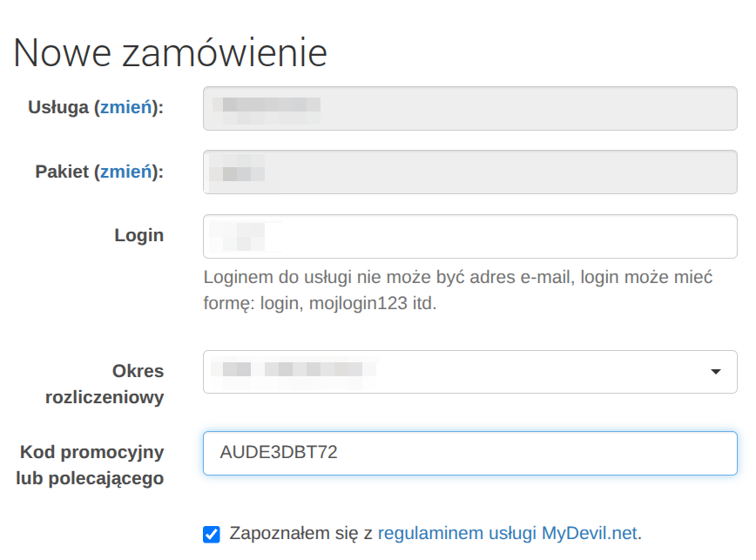Click the zmień link beside Pakiet

point(125,172)
